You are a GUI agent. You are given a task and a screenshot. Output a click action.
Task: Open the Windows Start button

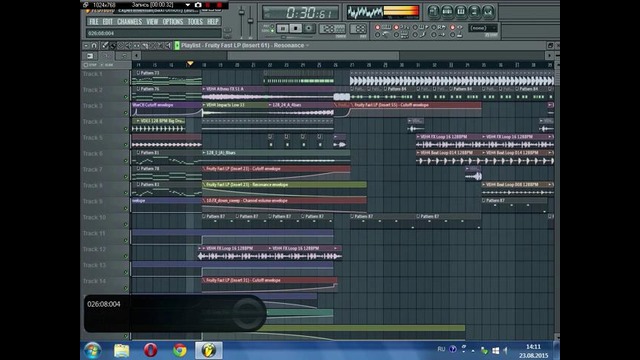[93, 350]
